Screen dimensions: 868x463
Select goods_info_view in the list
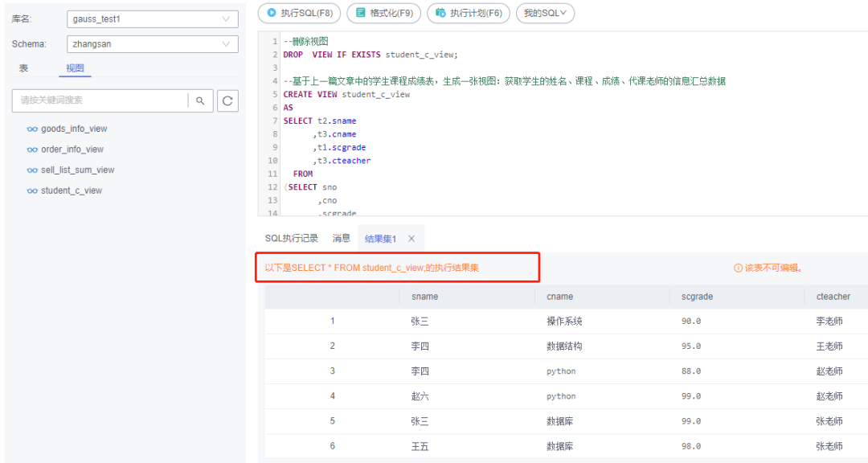coord(74,129)
